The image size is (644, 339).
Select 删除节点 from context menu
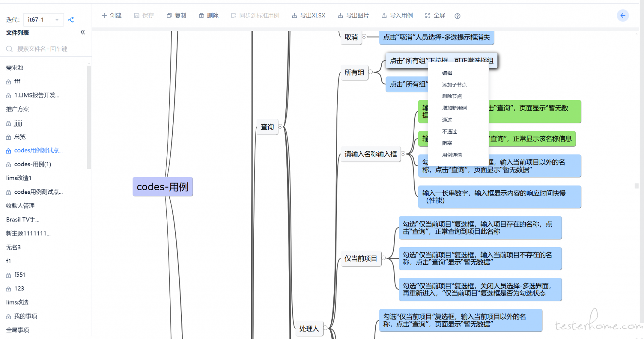tap(452, 96)
